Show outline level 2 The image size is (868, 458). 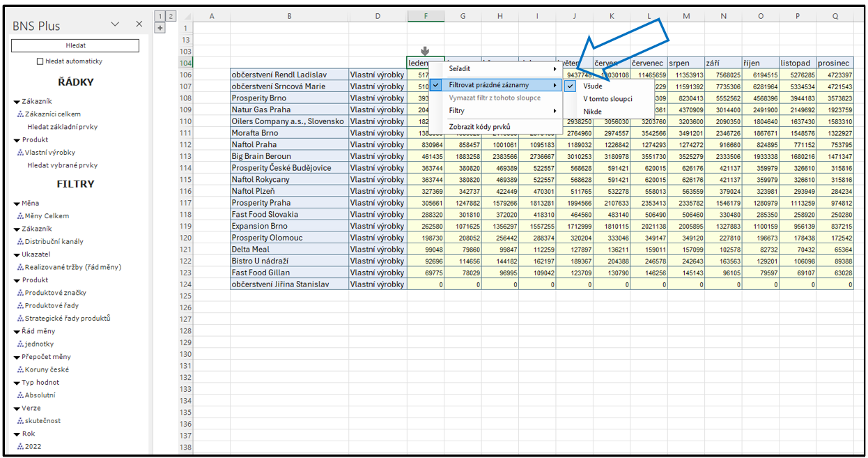(x=170, y=15)
